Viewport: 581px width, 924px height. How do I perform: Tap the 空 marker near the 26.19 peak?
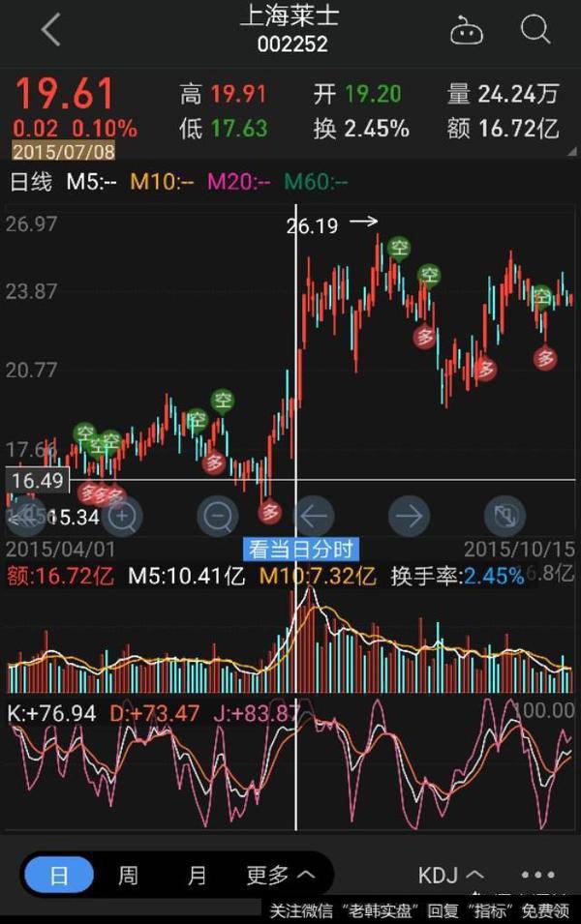[x=400, y=248]
